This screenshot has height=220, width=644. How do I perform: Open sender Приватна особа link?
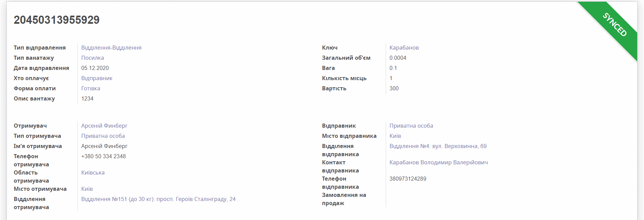coord(411,126)
